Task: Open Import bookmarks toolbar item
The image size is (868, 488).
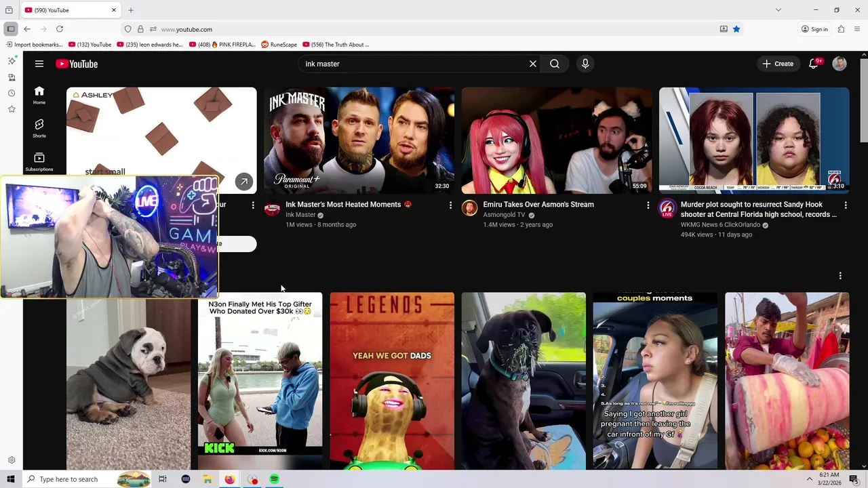Action: point(34,45)
